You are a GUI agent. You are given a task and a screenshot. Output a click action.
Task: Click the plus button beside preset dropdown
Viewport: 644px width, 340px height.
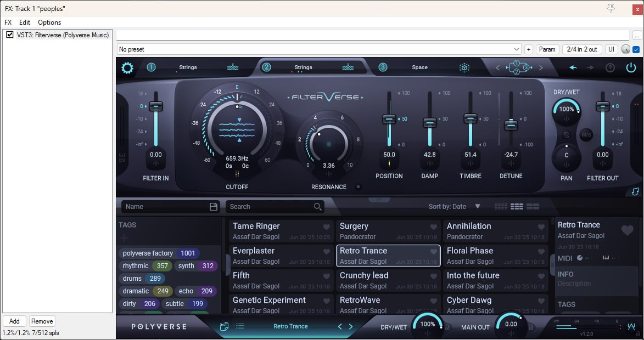click(529, 49)
